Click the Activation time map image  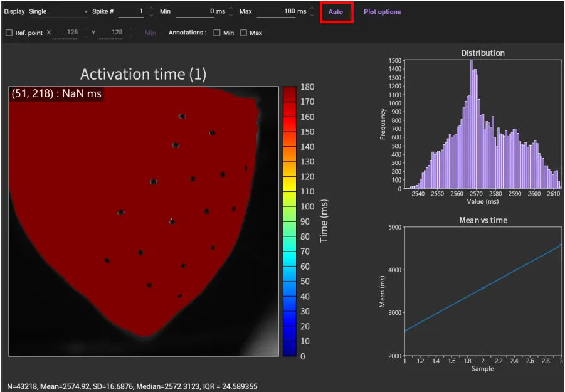[x=143, y=221]
